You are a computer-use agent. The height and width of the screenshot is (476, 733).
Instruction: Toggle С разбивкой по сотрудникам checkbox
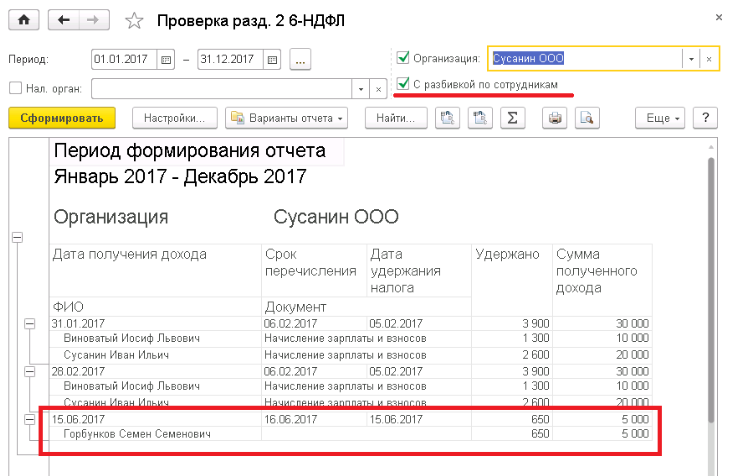click(402, 84)
